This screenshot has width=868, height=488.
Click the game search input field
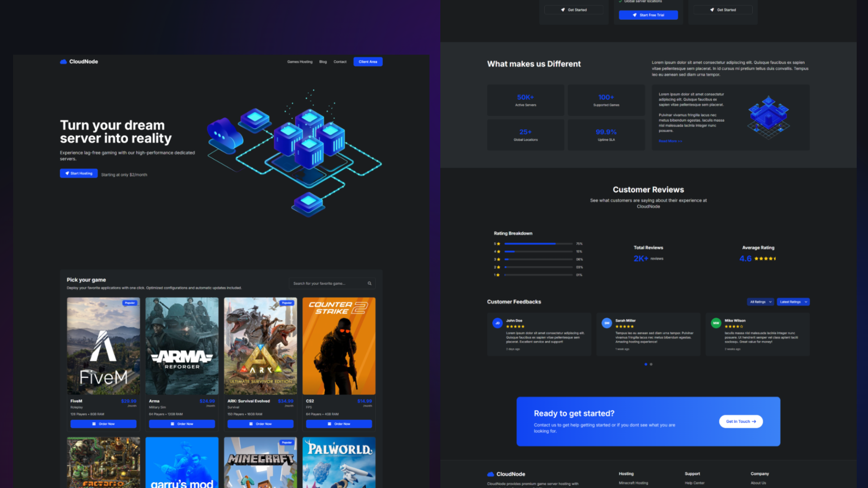click(332, 284)
